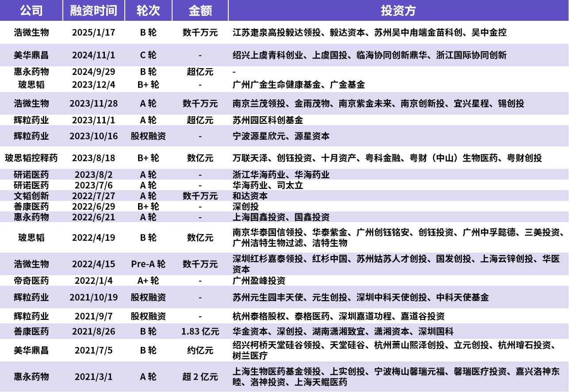The width and height of the screenshot is (569, 392).
Task: Click the 投资方 column header
Action: (398, 11)
